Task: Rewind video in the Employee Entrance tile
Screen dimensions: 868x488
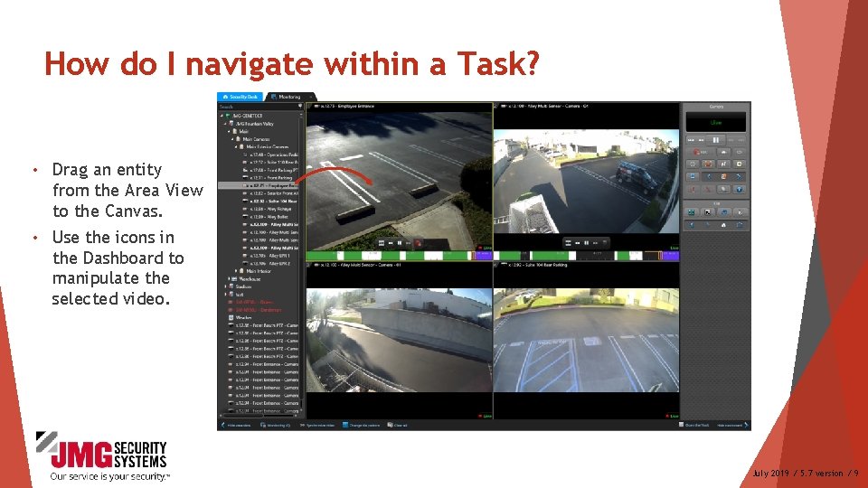Action: 391,243
